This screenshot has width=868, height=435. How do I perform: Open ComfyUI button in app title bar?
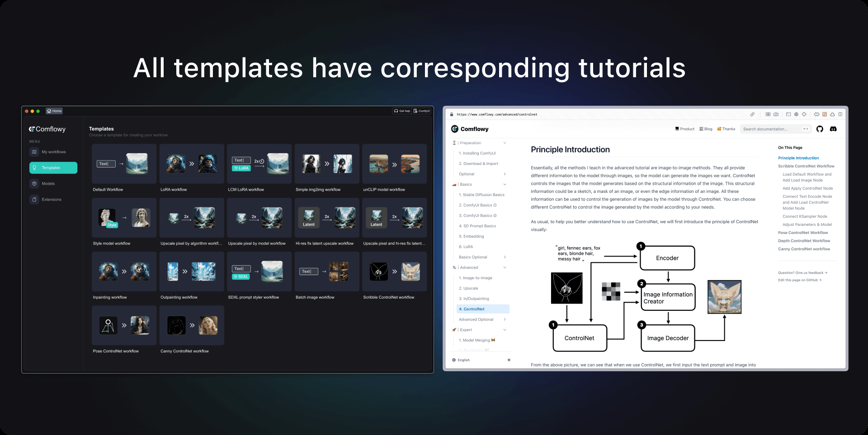[x=421, y=111]
